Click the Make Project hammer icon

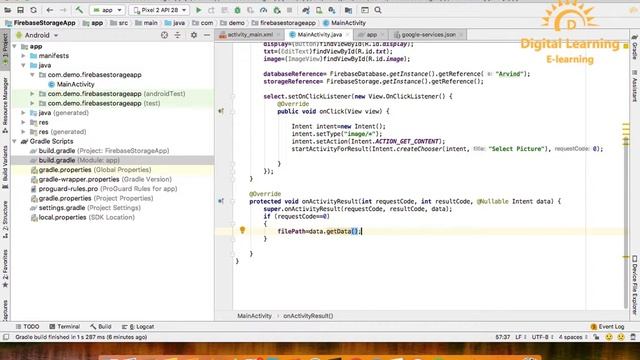tap(79, 10)
